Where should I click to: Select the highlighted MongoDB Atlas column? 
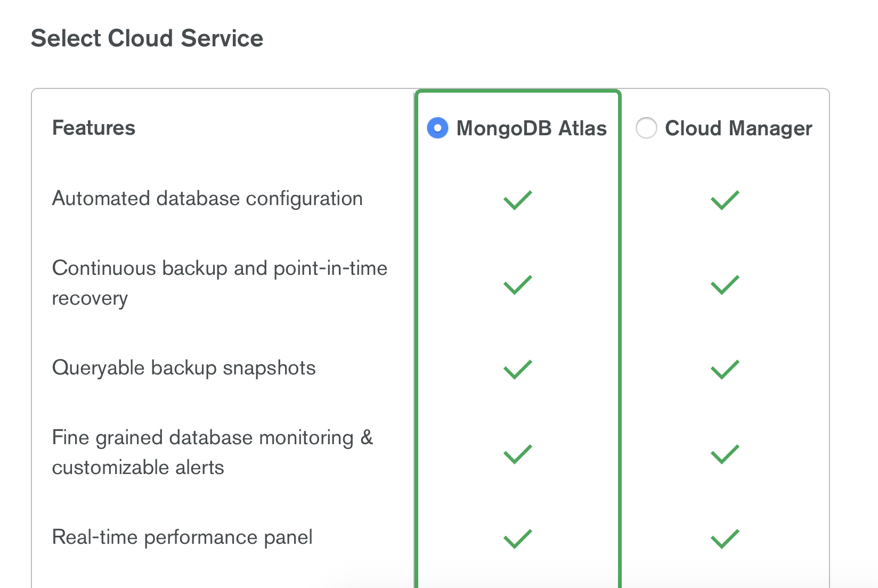coord(518,320)
